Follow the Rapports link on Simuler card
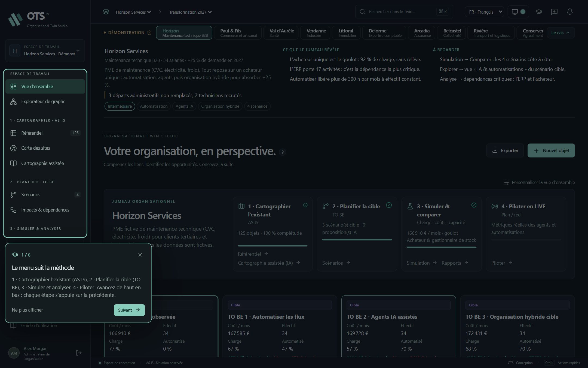 tap(455, 263)
